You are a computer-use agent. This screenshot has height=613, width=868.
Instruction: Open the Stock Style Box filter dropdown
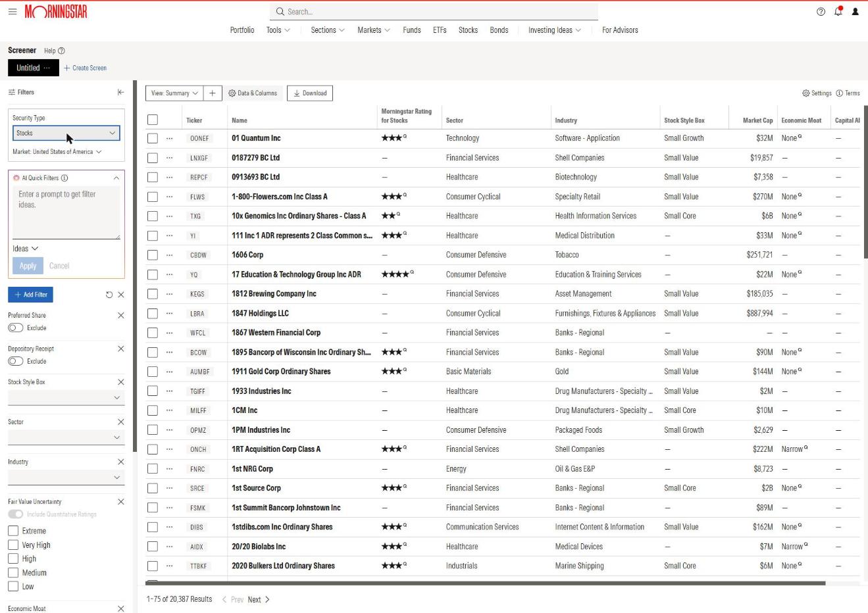[x=66, y=397]
